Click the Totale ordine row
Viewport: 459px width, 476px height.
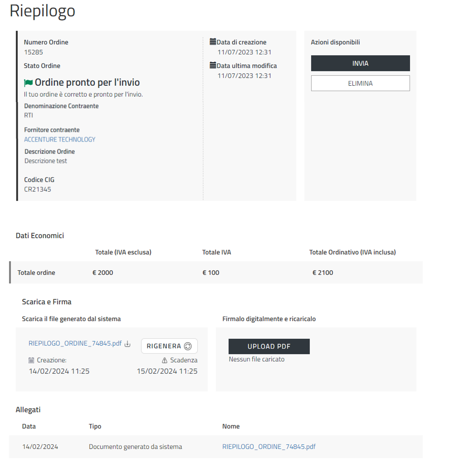pyautogui.click(x=216, y=272)
